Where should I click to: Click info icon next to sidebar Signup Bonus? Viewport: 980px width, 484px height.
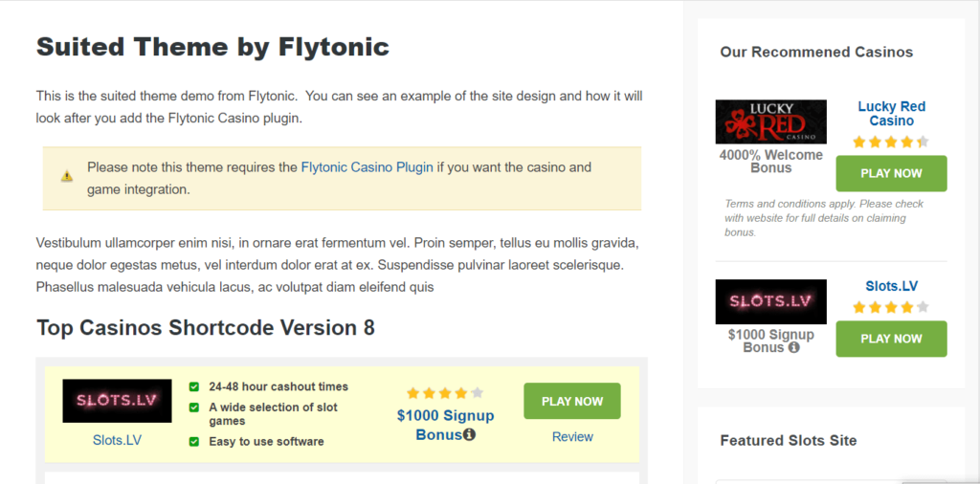pos(793,347)
